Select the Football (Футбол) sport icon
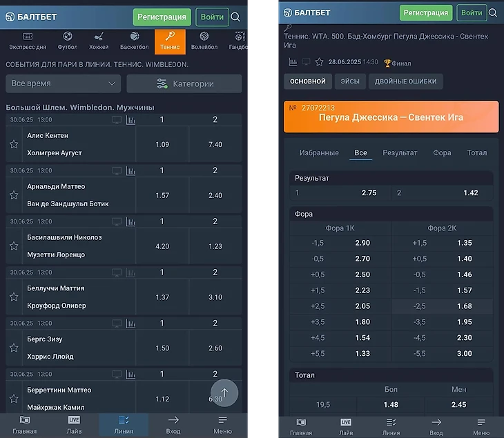504x438 pixels. click(x=68, y=41)
